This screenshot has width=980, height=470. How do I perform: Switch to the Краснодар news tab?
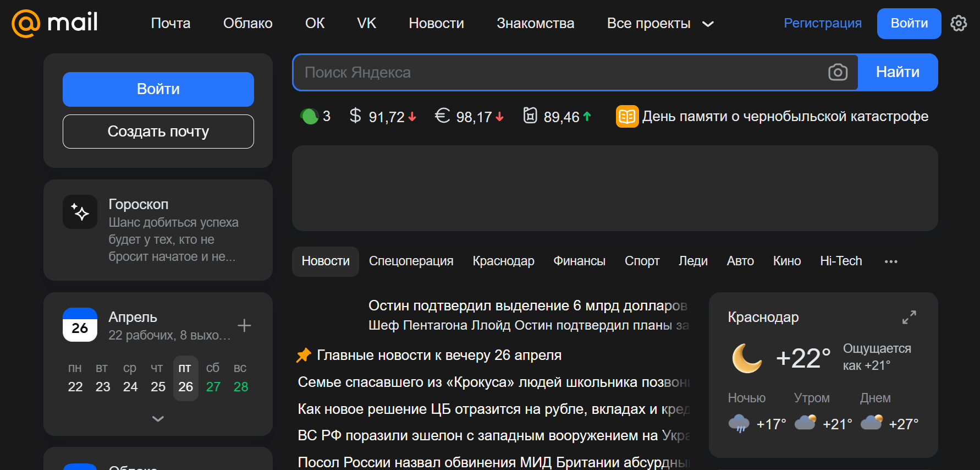pos(503,261)
